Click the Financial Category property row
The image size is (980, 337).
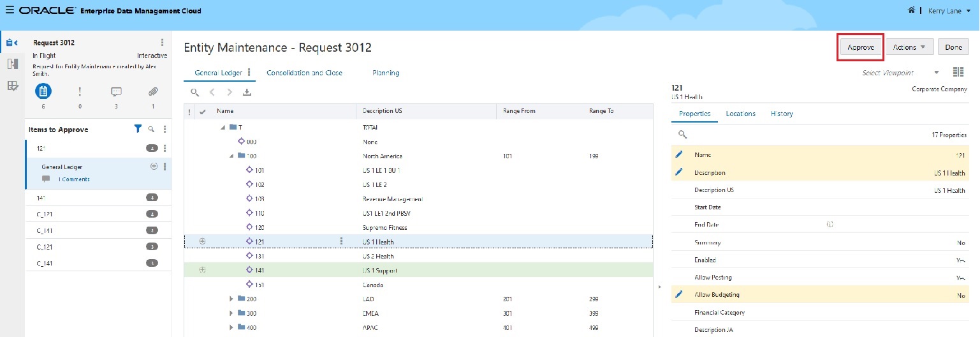tap(819, 313)
